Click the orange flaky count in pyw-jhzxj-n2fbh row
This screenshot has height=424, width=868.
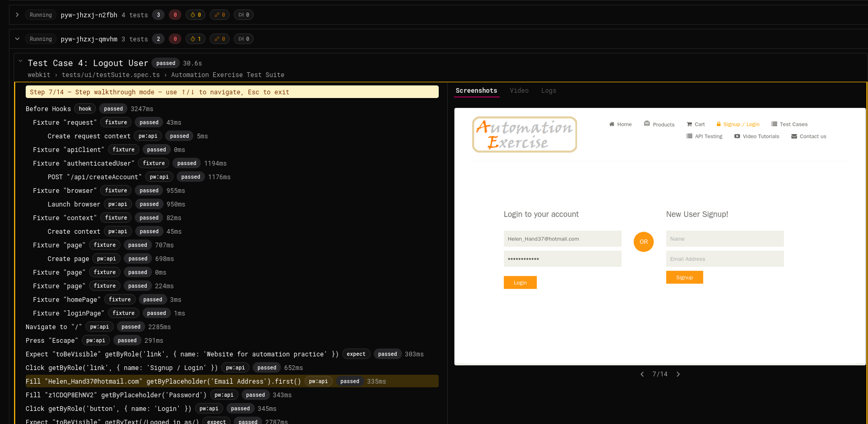point(220,15)
